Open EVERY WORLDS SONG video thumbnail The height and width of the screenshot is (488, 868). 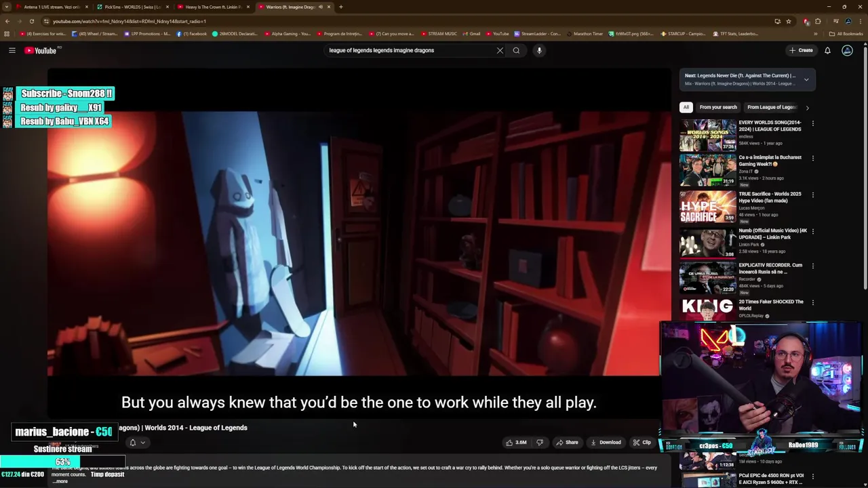(x=708, y=135)
